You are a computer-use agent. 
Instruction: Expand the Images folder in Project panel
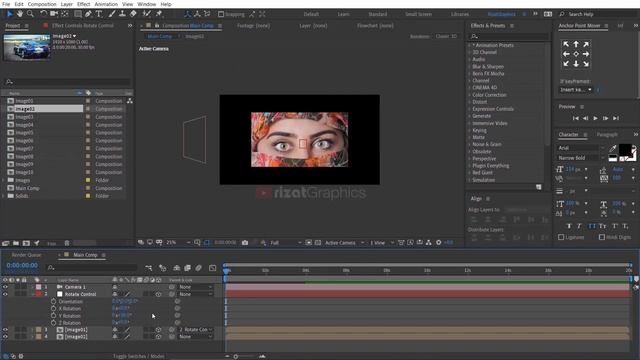coord(4,180)
